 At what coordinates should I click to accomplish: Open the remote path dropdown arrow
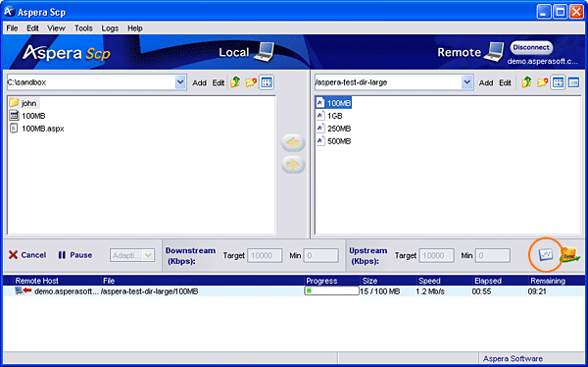tap(466, 82)
